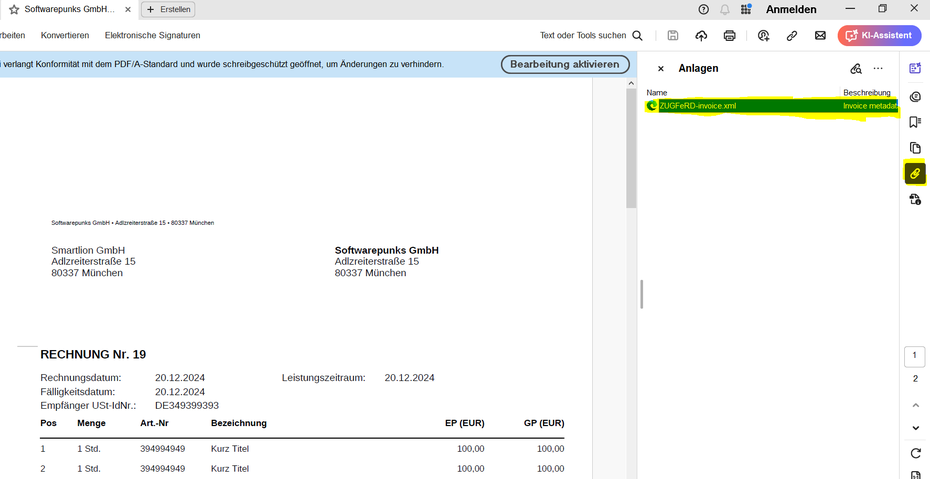Click the Leistungszeitraum label
This screenshot has height=479, width=930.
[324, 378]
